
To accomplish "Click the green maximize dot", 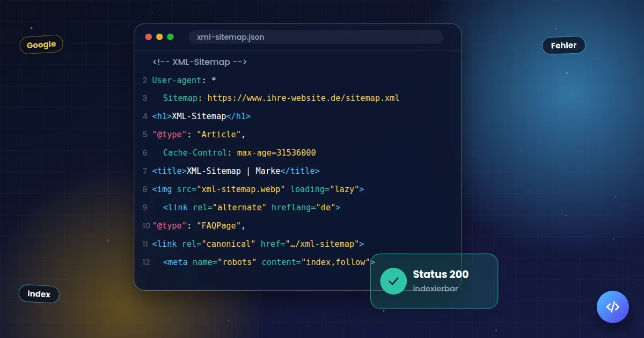I will 171,37.
